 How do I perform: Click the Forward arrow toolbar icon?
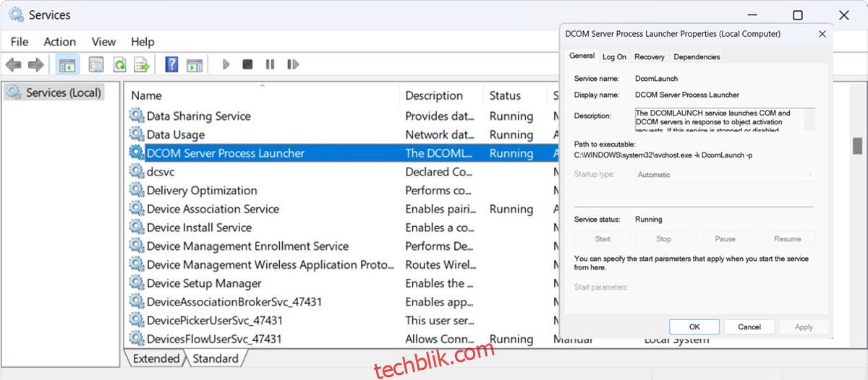(35, 65)
